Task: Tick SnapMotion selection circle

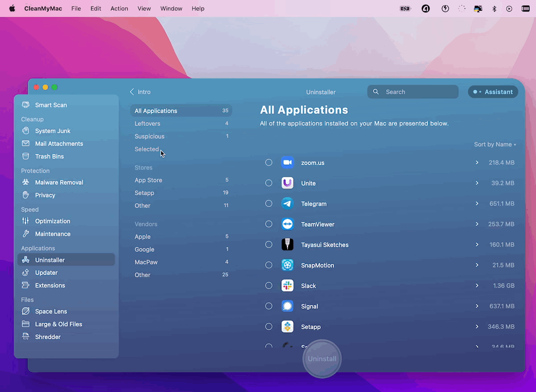Action: (x=269, y=265)
